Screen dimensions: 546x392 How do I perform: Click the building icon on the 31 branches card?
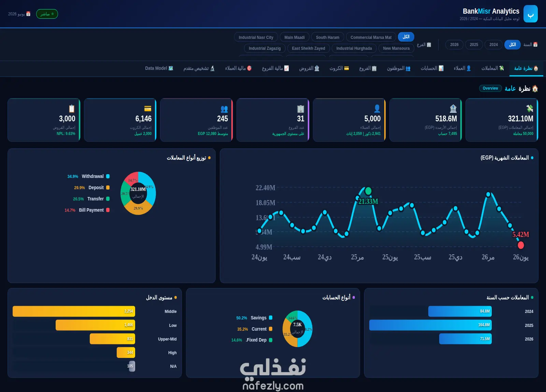tap(300, 109)
